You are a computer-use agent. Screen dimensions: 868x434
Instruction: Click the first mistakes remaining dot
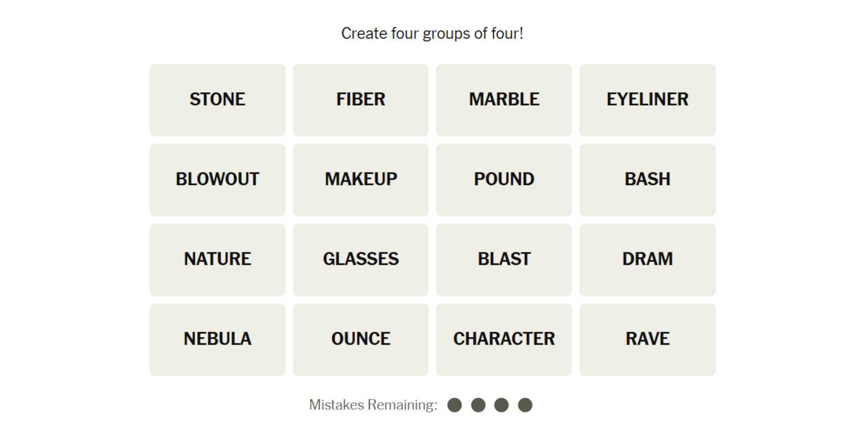click(x=455, y=405)
